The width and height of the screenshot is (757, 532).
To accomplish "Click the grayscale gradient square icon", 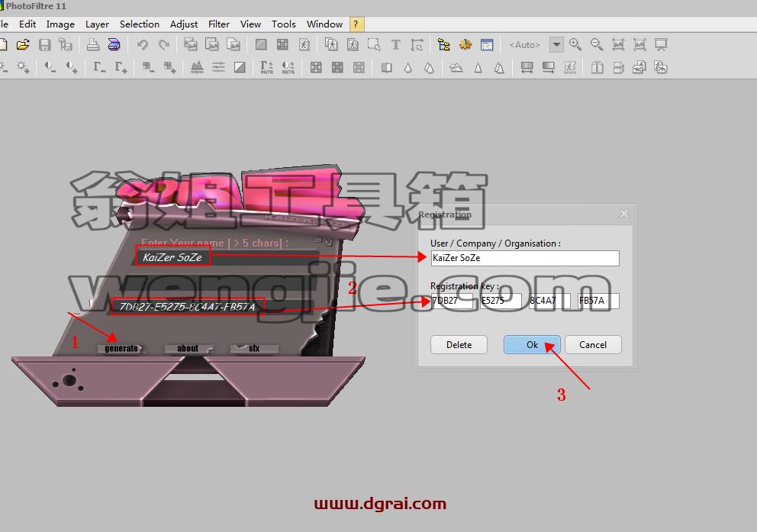I will (240, 67).
